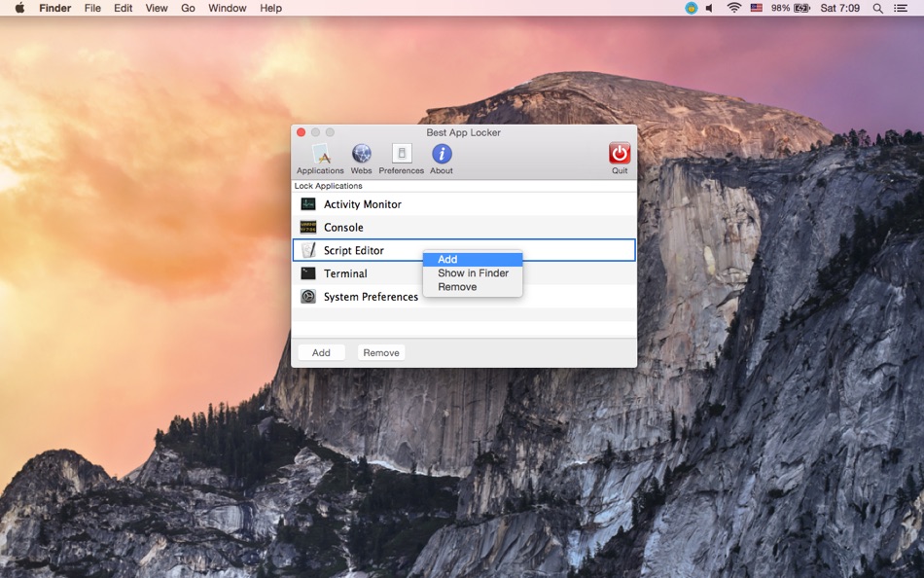Click the US flag input source icon

[x=757, y=8]
